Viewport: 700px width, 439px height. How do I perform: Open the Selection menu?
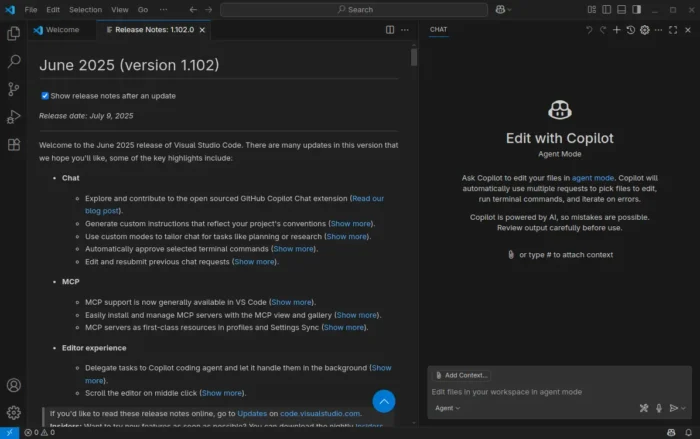(85, 9)
